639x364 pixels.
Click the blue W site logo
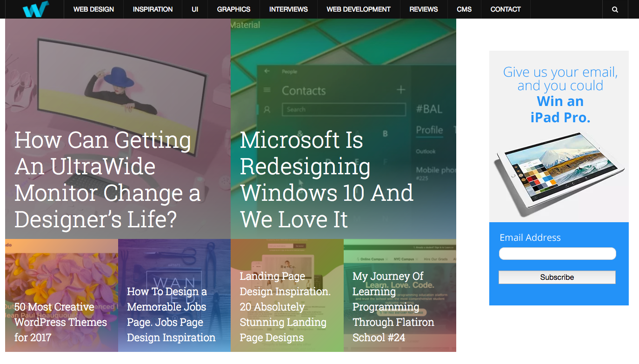click(35, 9)
